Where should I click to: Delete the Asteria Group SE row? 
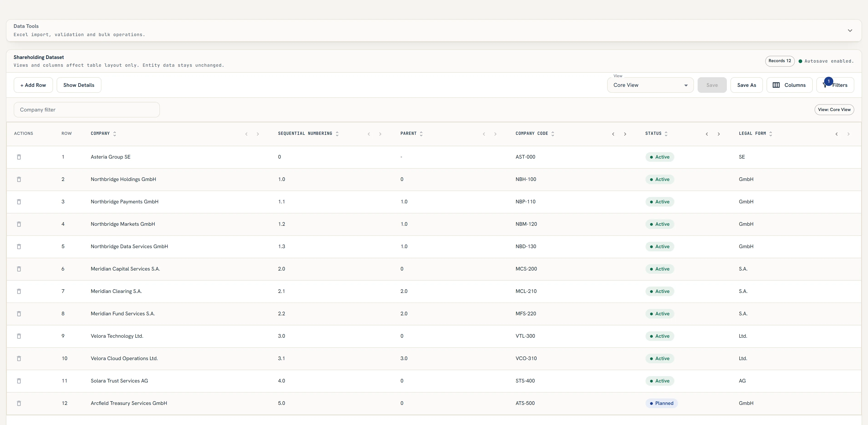19,157
